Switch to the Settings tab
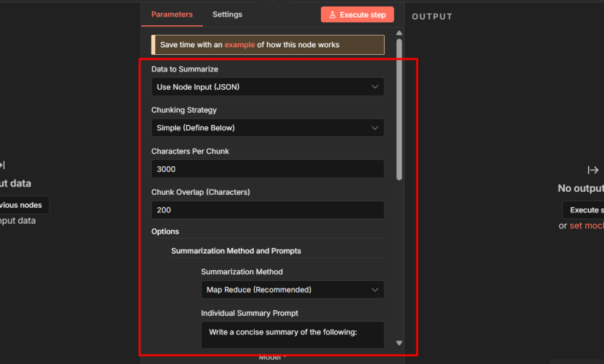 pyautogui.click(x=227, y=14)
